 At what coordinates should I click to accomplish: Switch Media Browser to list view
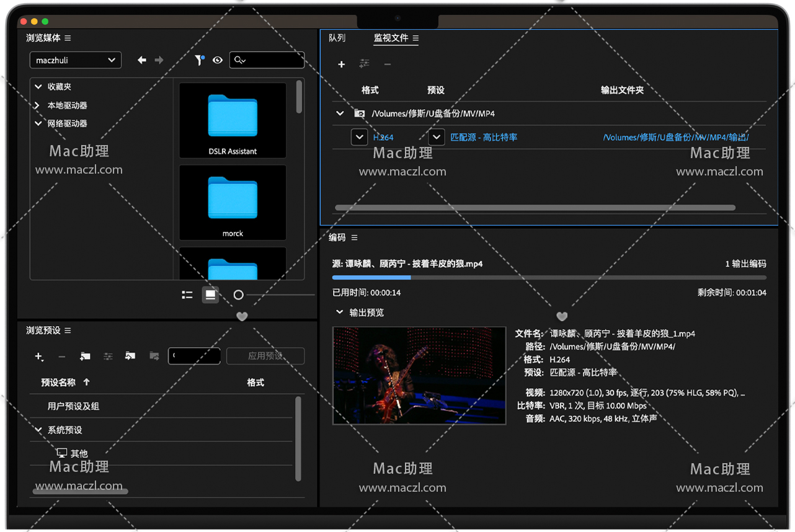(x=187, y=295)
